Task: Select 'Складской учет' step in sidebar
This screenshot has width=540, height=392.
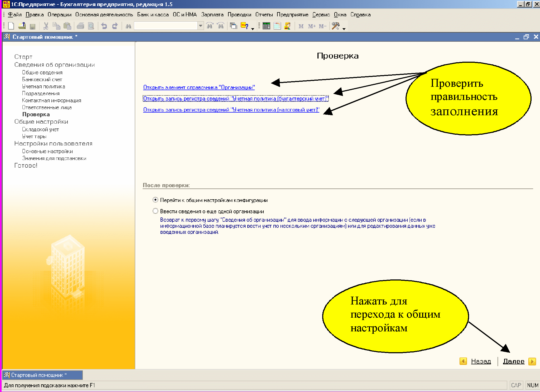Action: point(41,129)
